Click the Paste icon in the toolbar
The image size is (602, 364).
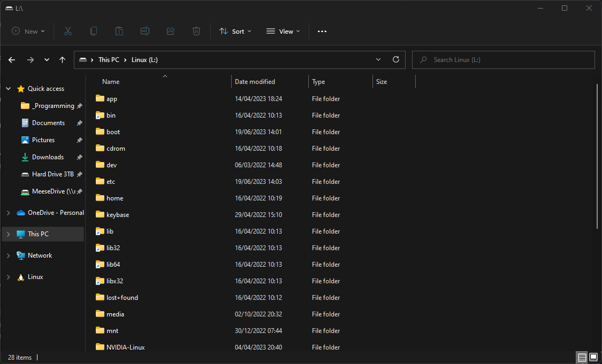[119, 31]
